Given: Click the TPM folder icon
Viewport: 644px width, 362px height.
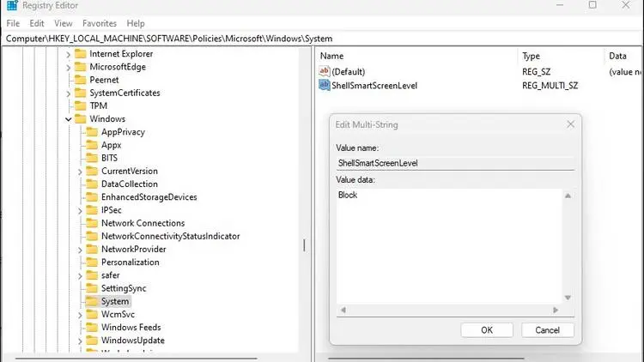Looking at the screenshot, I should [79, 106].
